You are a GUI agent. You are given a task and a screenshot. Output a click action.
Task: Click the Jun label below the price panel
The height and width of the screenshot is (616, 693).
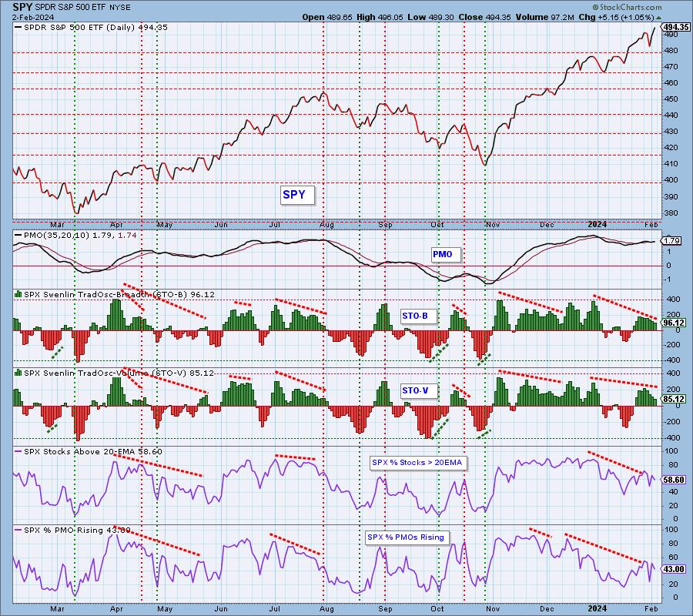pyautogui.click(x=221, y=225)
